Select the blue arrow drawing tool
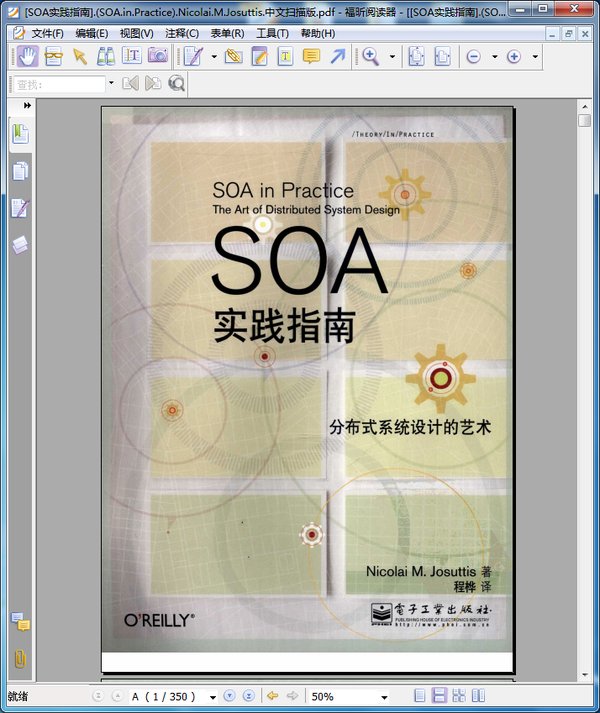The image size is (600, 713). (x=338, y=57)
